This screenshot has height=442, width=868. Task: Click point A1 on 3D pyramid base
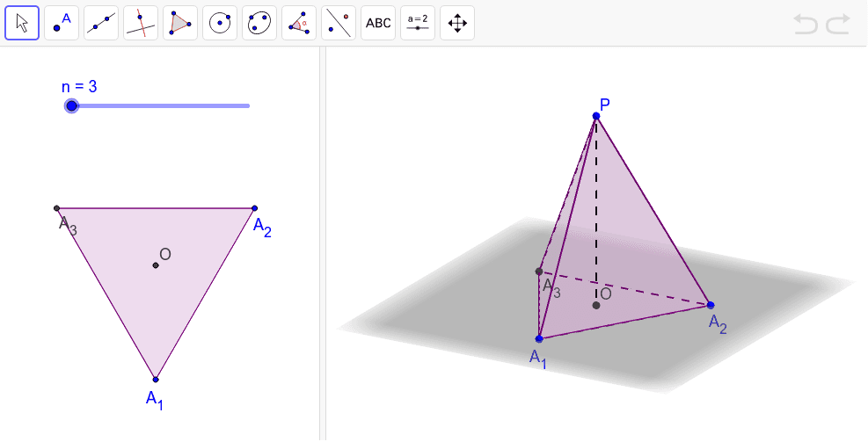tap(538, 338)
